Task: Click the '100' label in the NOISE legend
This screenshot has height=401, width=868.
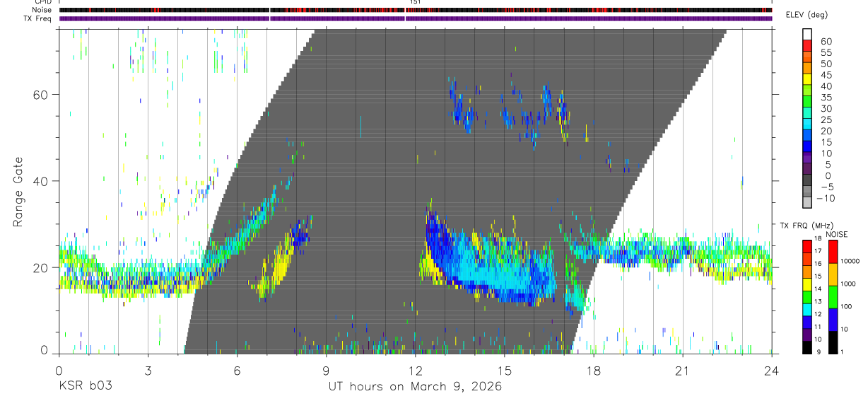Action: (x=846, y=307)
